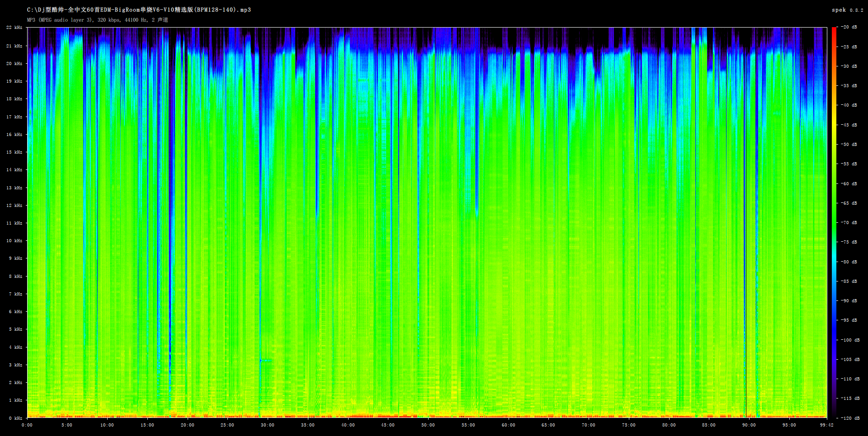Click the -20 dB scale label

tap(849, 28)
